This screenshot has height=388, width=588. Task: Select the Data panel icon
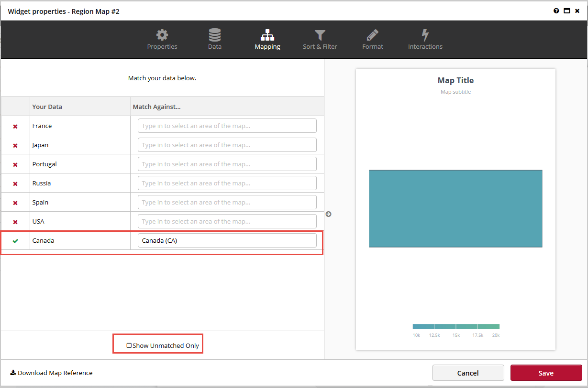click(x=214, y=34)
